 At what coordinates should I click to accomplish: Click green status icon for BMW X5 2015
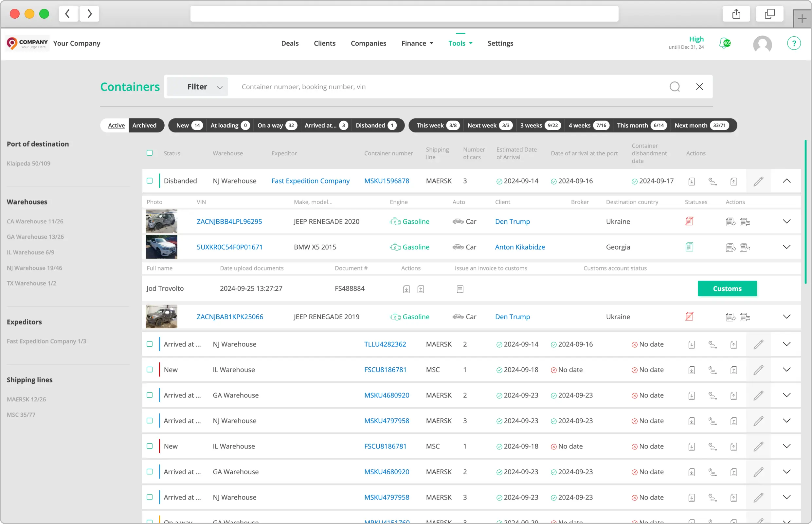[x=689, y=247]
